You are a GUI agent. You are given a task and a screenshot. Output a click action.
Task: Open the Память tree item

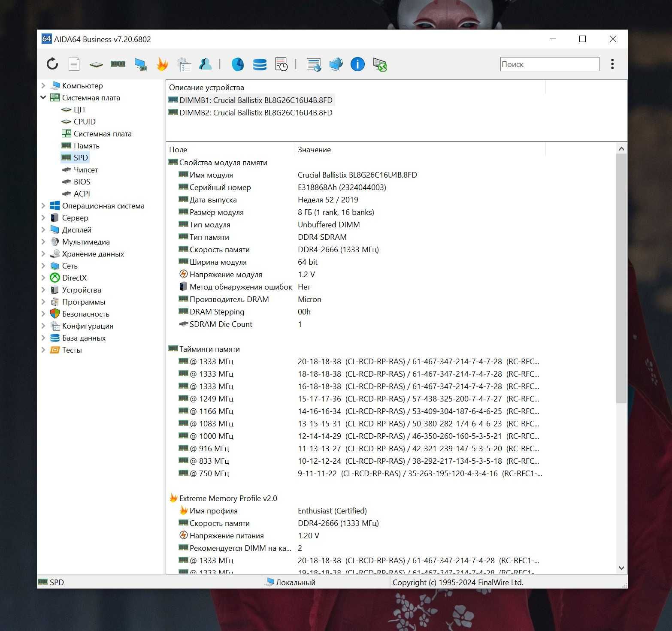click(x=86, y=145)
